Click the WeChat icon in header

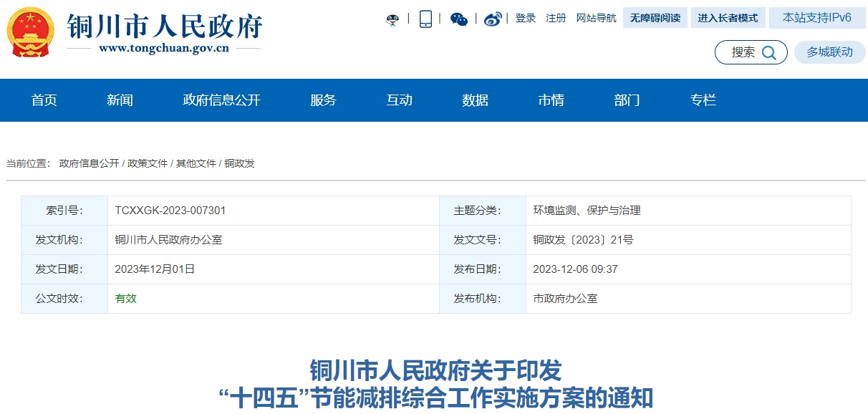459,19
